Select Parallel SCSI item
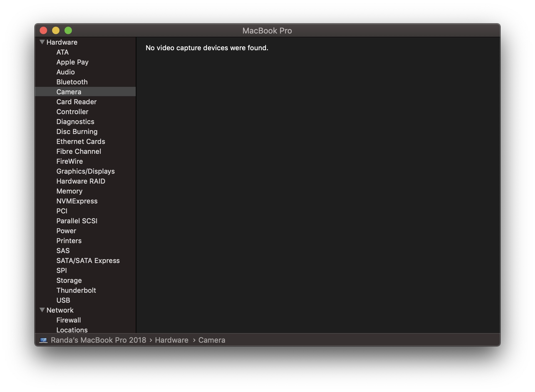Image resolution: width=535 pixels, height=392 pixels. coord(77,221)
